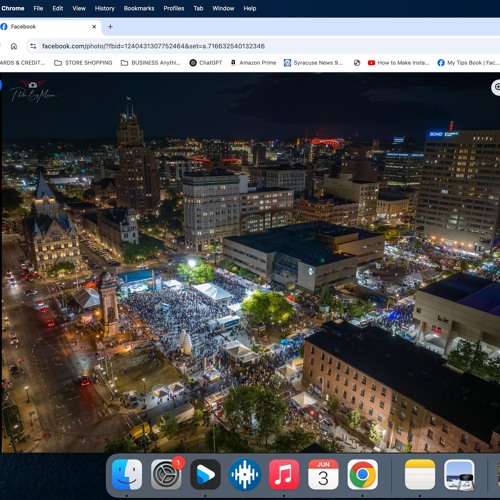Close the Facebook tab
Screen dimensions: 500x500
click(x=94, y=27)
